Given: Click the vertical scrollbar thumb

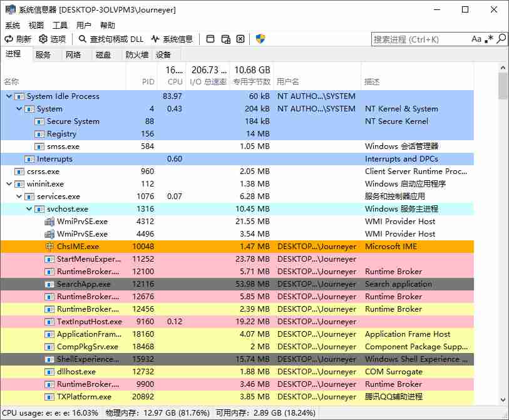Looking at the screenshot, I should [503, 86].
